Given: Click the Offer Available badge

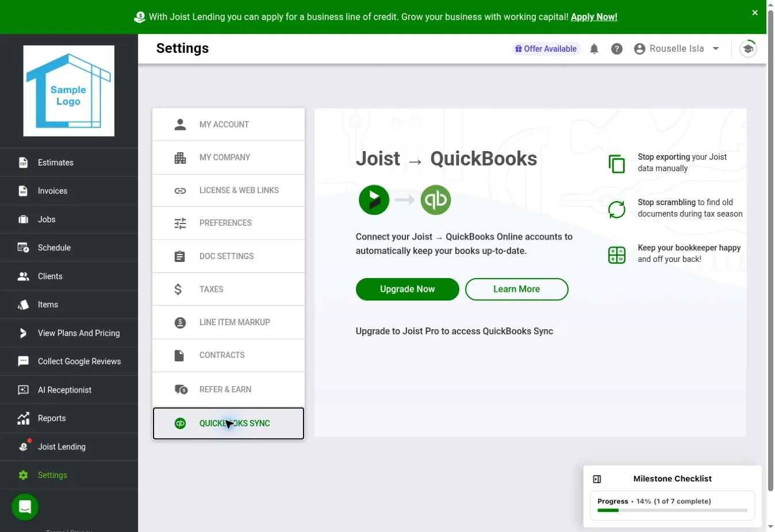Looking at the screenshot, I should [546, 49].
